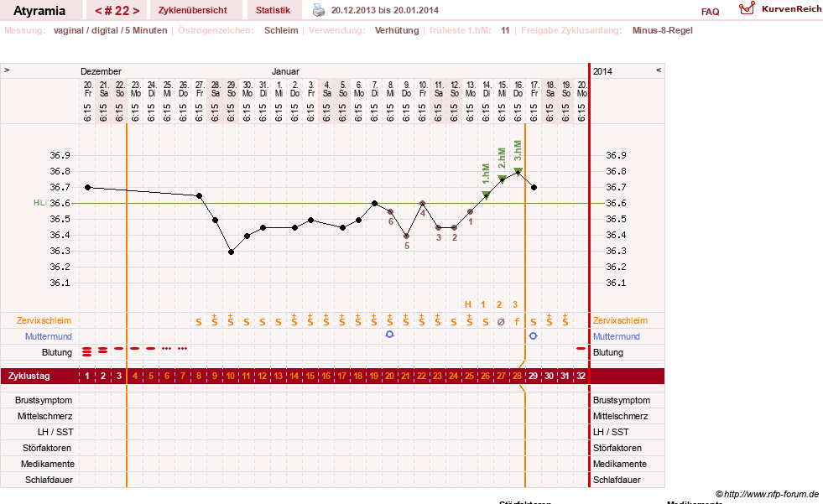Click the Januar month label
823x504 pixels.
coord(285,71)
